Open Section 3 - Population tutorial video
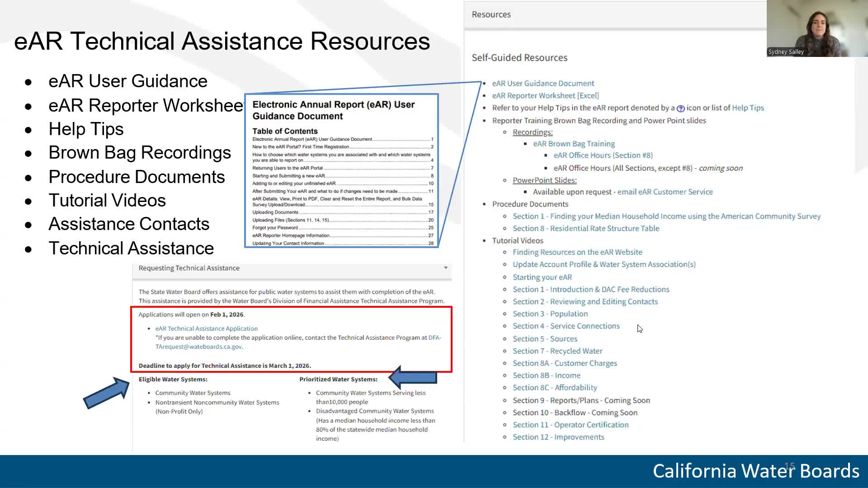The height and width of the screenshot is (488, 868). tap(550, 314)
